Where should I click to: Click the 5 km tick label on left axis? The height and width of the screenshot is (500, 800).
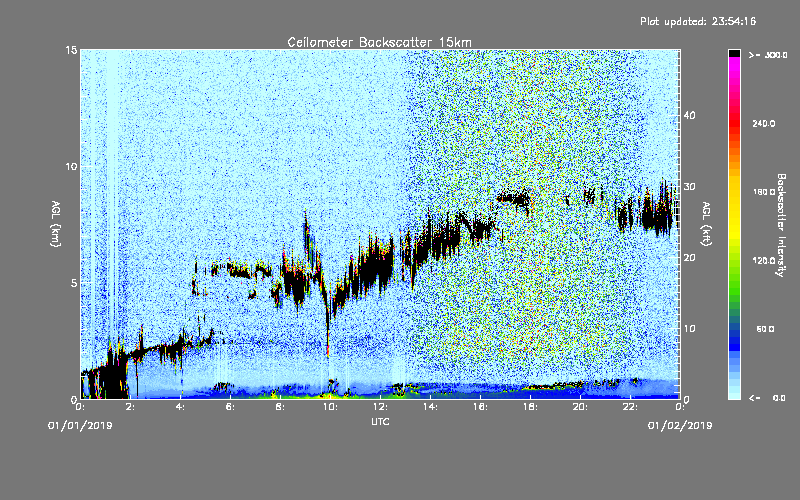[74, 283]
